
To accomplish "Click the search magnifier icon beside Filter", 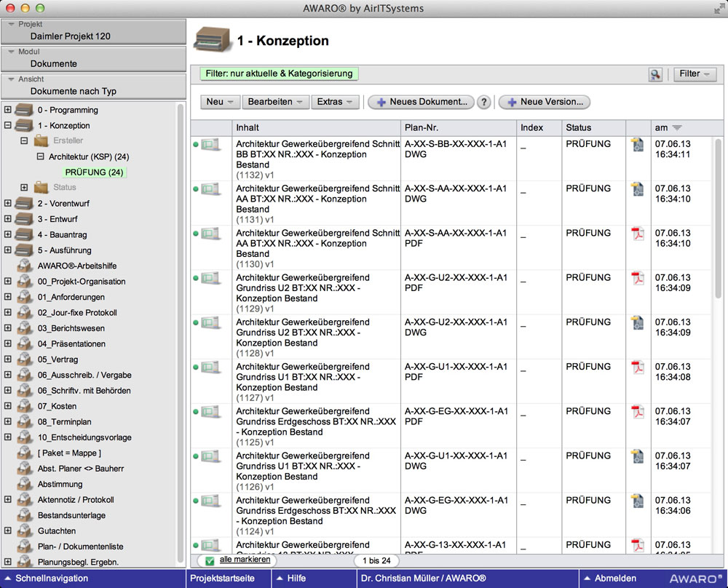I will (x=656, y=74).
